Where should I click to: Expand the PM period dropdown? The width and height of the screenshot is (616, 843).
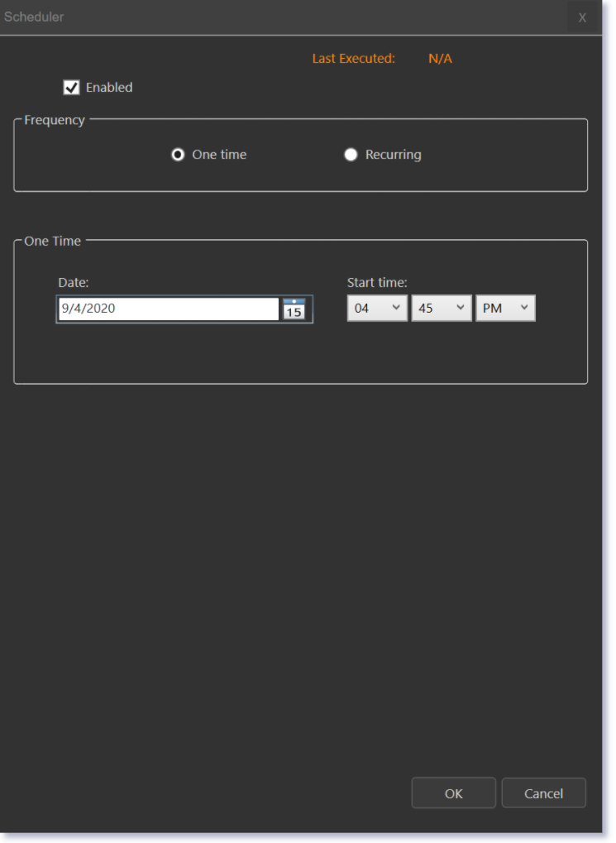coord(505,309)
